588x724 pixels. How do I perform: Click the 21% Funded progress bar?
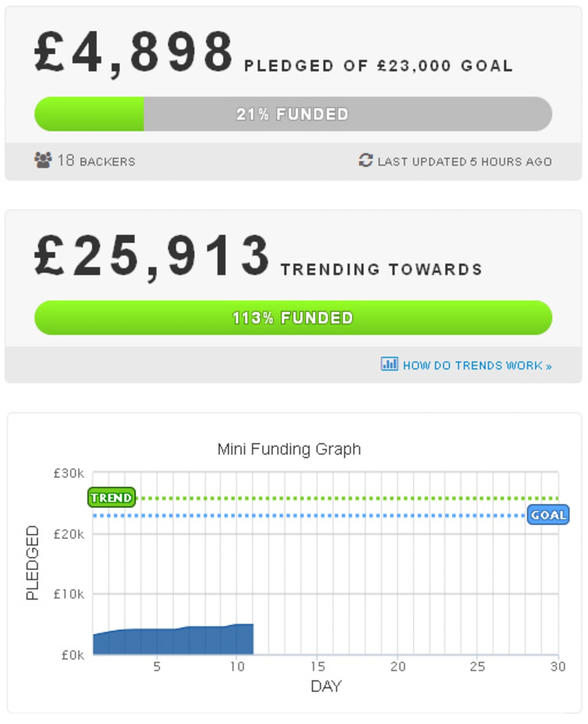(293, 114)
